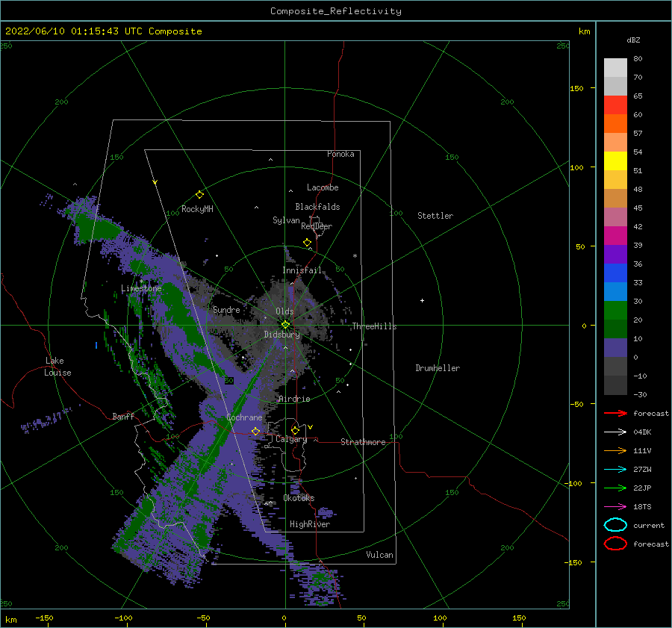Viewport: 672px width, 628px height.
Task: Click the yellow V marker northeast of Calgary
Action: click(311, 427)
